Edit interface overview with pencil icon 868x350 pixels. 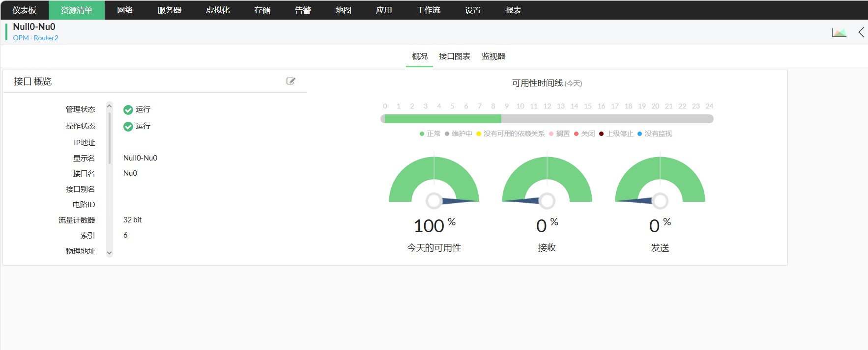(x=291, y=81)
